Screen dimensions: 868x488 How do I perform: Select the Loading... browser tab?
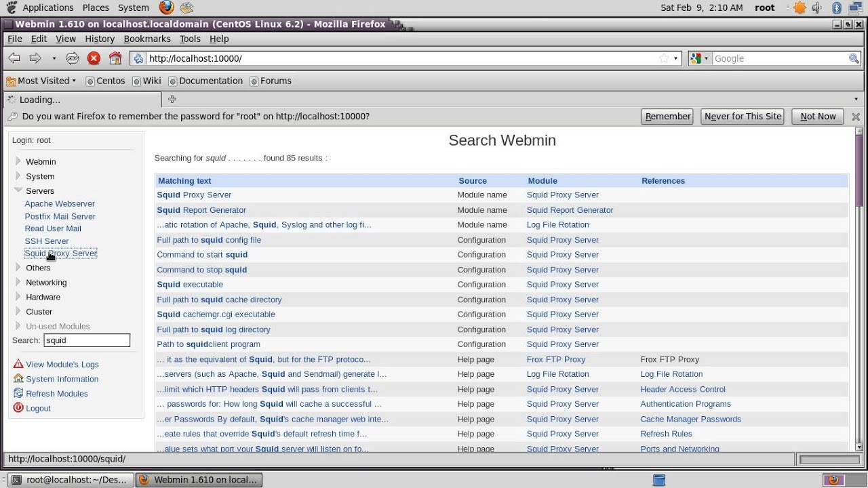click(x=82, y=100)
